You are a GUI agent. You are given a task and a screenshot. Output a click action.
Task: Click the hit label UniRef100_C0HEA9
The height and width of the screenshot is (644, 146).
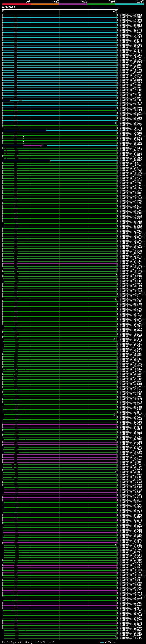(x=131, y=130)
